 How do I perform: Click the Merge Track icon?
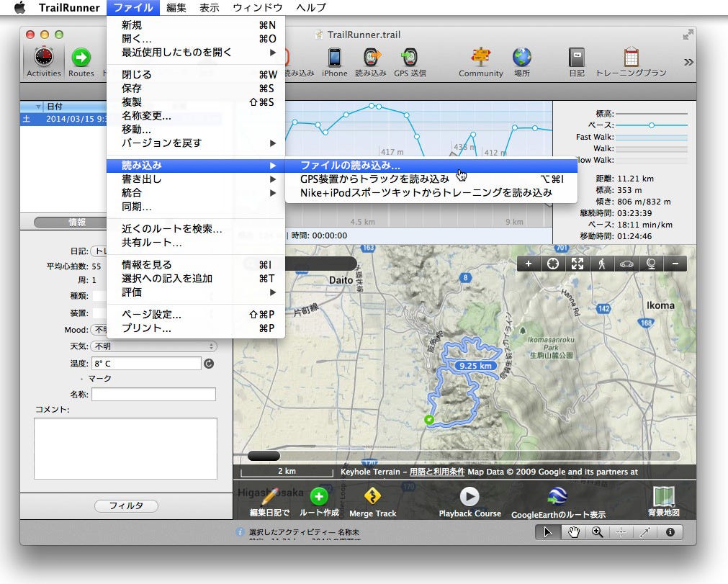[x=372, y=496]
